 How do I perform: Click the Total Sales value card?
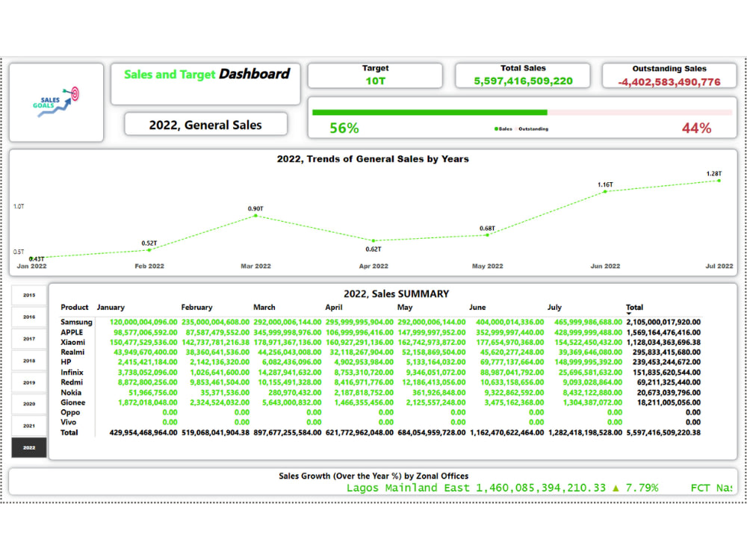pyautogui.click(x=522, y=75)
